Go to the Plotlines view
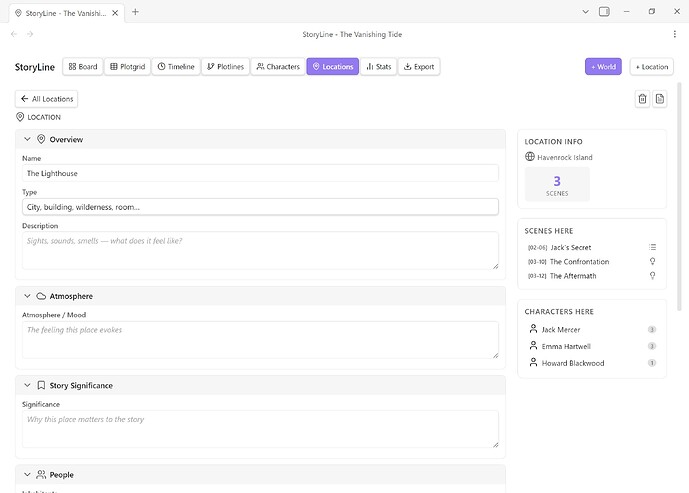 coord(225,67)
